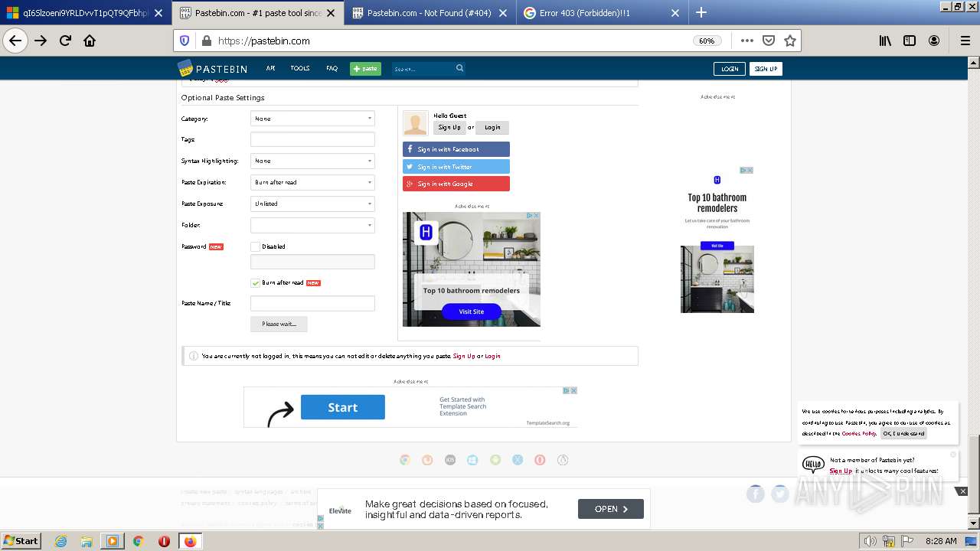
Task: Launch Chrome from taskbar
Action: pyautogui.click(x=138, y=541)
